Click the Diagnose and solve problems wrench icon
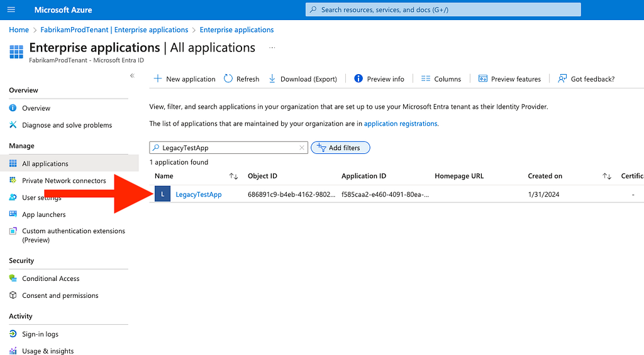 [13, 125]
